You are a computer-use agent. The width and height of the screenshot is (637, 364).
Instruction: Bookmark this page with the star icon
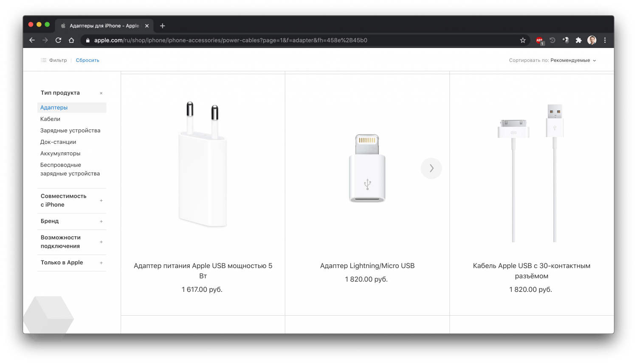coord(523,40)
